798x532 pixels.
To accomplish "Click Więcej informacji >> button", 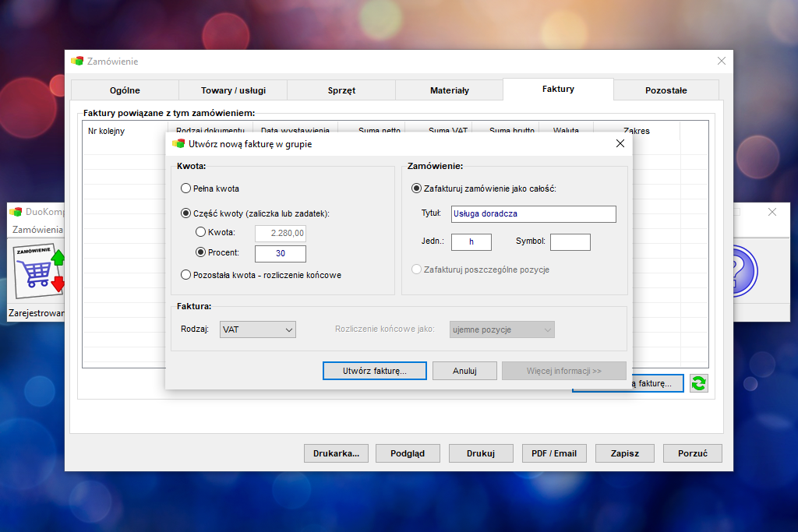I will coord(564,371).
